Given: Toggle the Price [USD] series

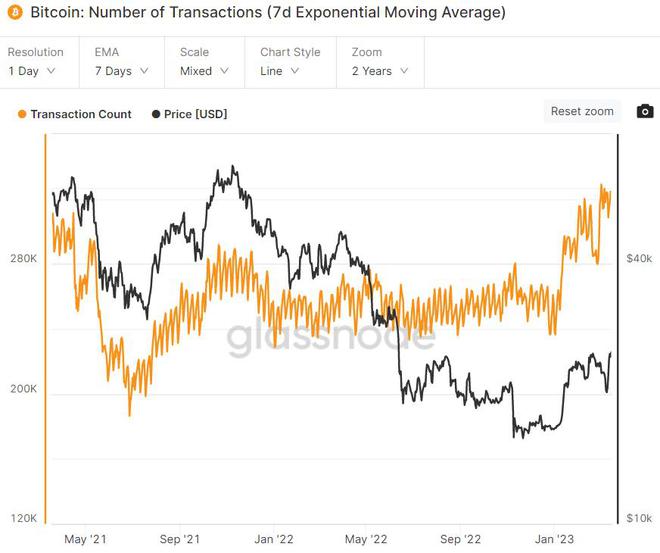Looking at the screenshot, I should [x=195, y=114].
